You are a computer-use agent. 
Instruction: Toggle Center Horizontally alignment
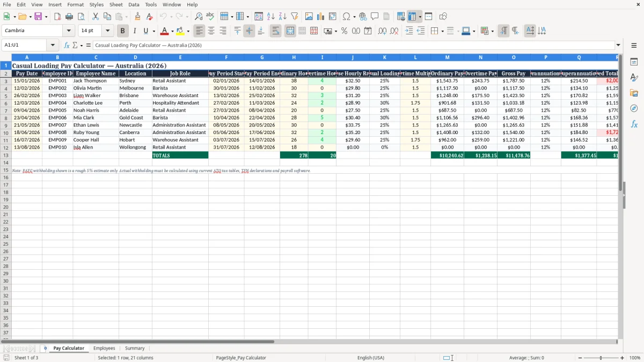click(211, 31)
